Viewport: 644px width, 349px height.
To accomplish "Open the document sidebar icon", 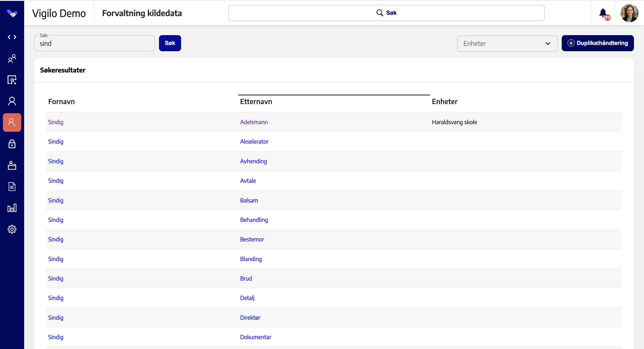I will [12, 186].
